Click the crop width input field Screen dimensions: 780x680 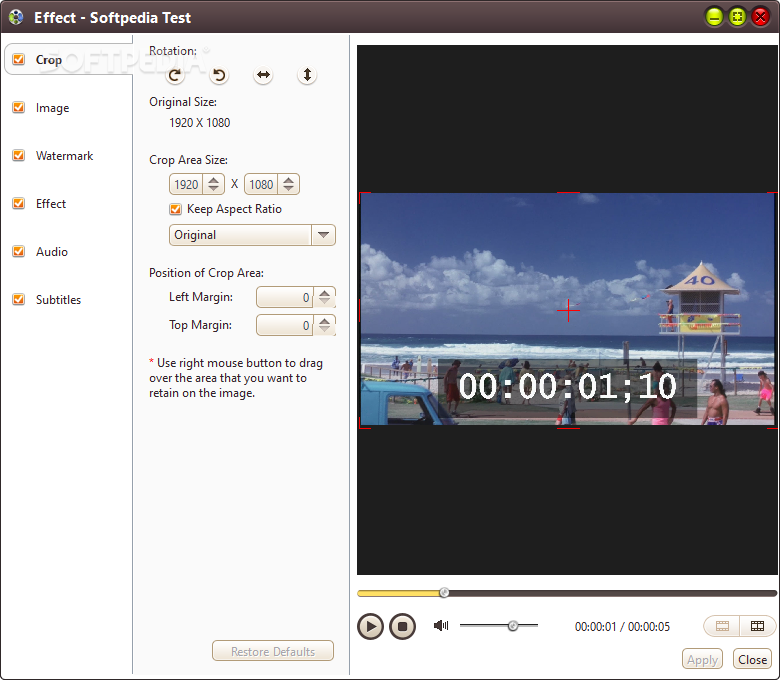(186, 185)
